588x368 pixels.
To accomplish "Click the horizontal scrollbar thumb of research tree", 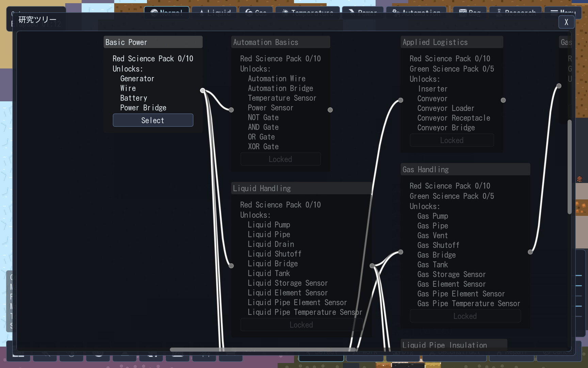I will coord(263,350).
